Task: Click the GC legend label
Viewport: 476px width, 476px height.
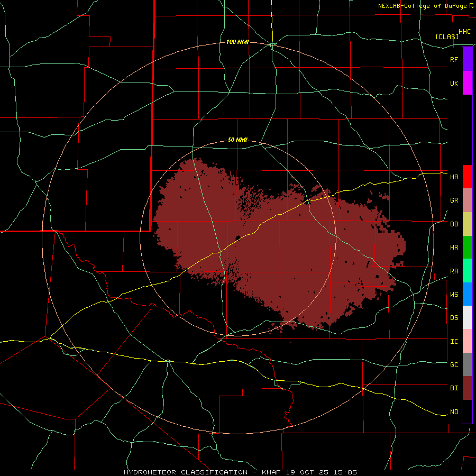Action: pyautogui.click(x=454, y=365)
